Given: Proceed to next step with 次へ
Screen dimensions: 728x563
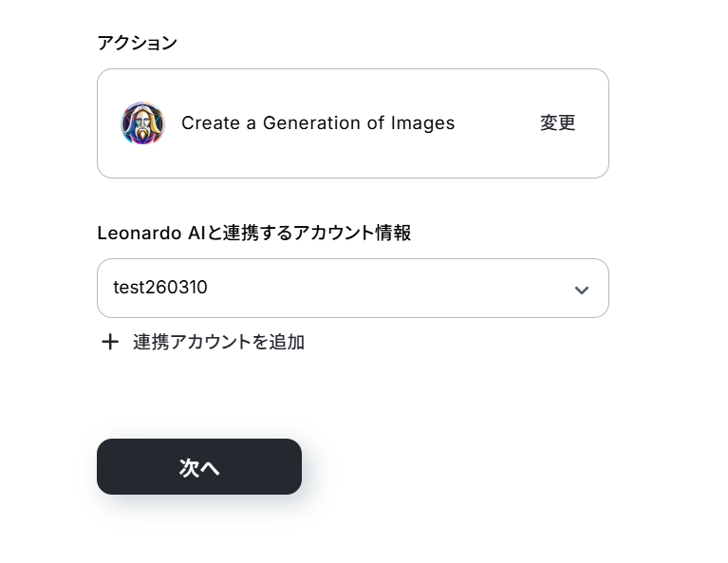Looking at the screenshot, I should tap(199, 466).
